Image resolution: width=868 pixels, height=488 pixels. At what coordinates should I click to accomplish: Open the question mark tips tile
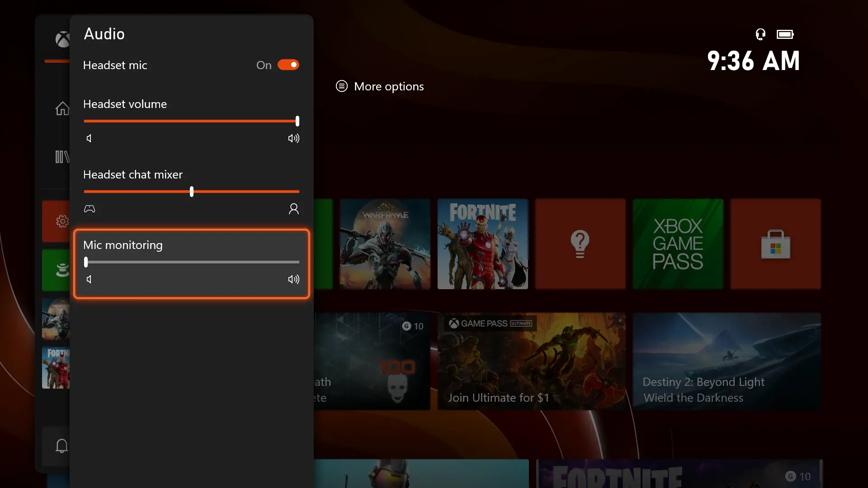coord(580,244)
